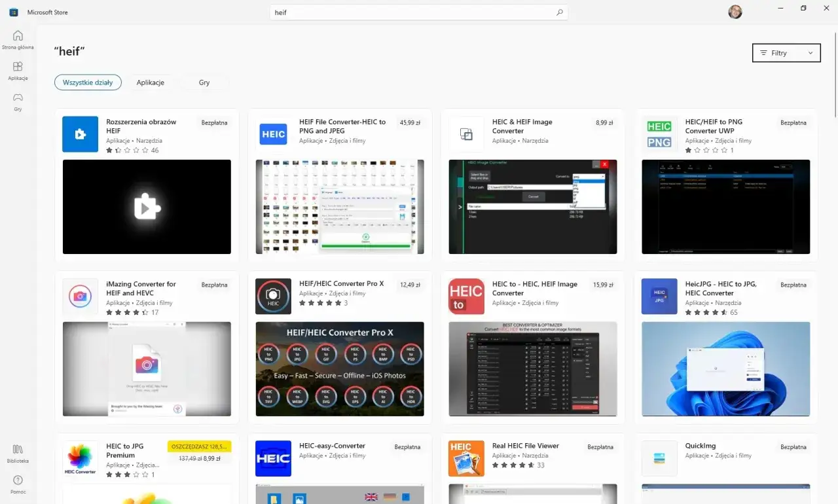This screenshot has height=504, width=838.
Task: Click the Microsoft Store logo icon
Action: 13,11
